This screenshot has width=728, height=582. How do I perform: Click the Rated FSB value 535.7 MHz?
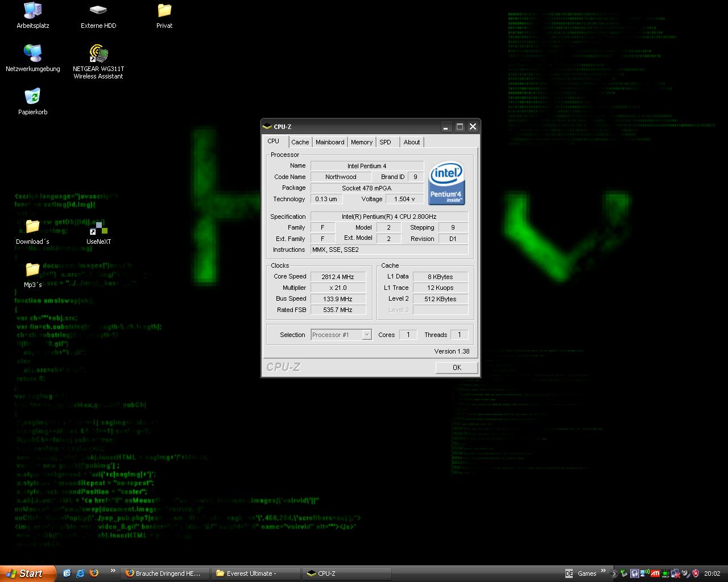pos(338,310)
